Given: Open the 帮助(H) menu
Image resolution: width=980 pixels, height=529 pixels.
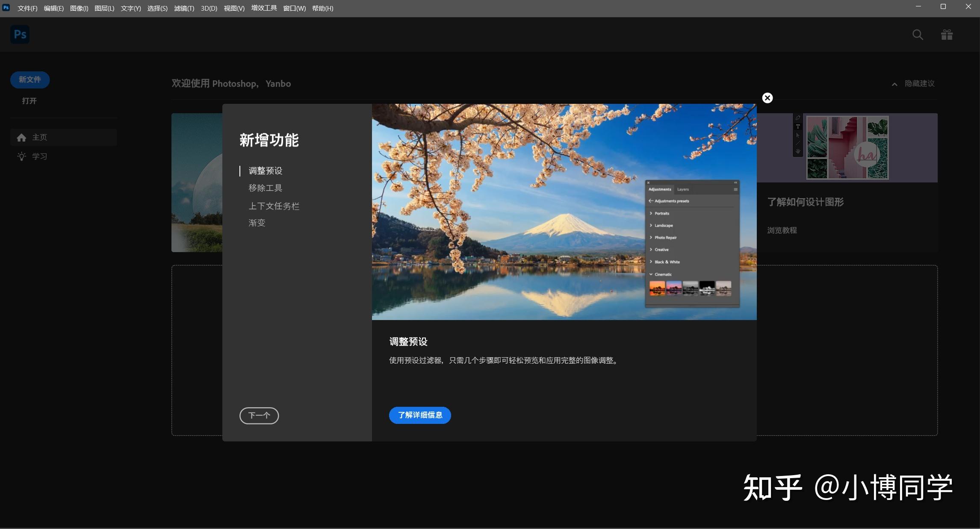Looking at the screenshot, I should (x=323, y=9).
